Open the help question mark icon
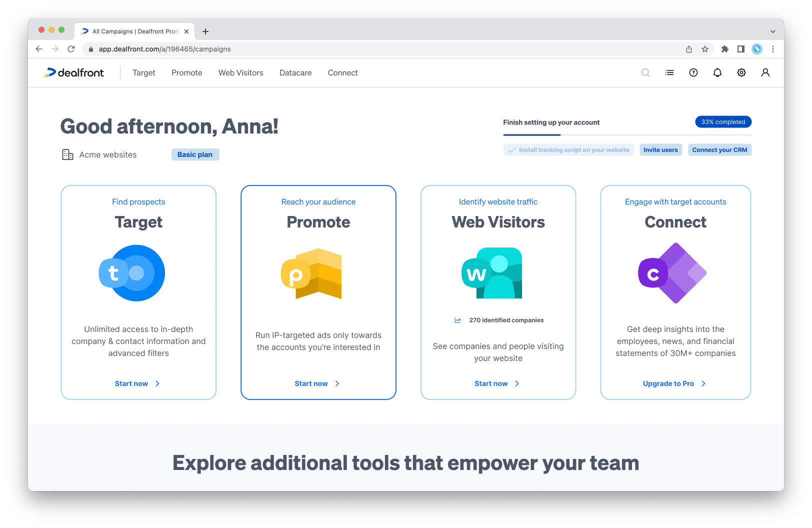812x528 pixels. click(693, 72)
